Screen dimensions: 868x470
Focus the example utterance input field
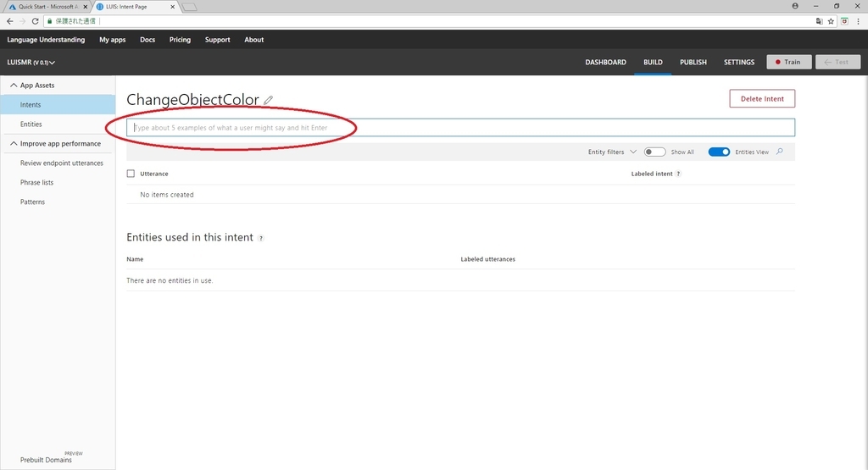tap(460, 128)
